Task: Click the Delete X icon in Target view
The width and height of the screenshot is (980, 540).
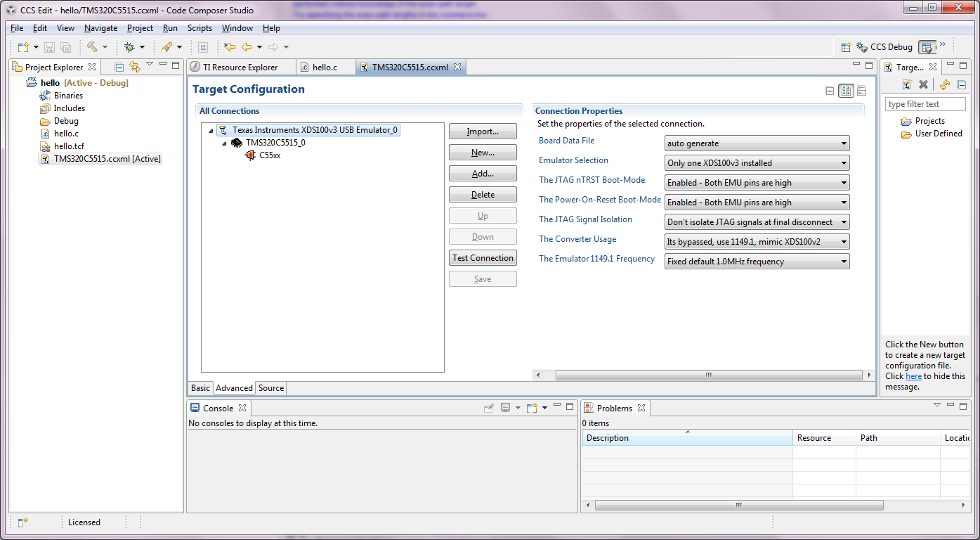Action: point(924,84)
